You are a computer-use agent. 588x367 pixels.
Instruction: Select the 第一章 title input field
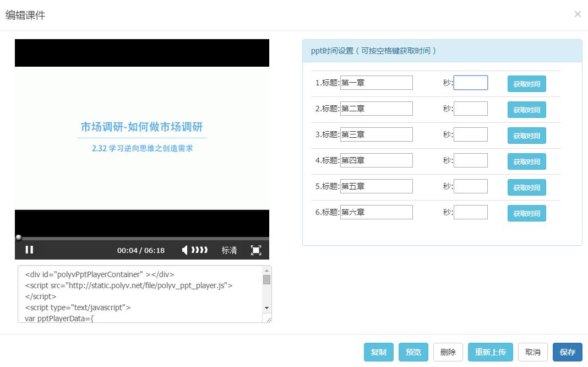[x=377, y=82]
